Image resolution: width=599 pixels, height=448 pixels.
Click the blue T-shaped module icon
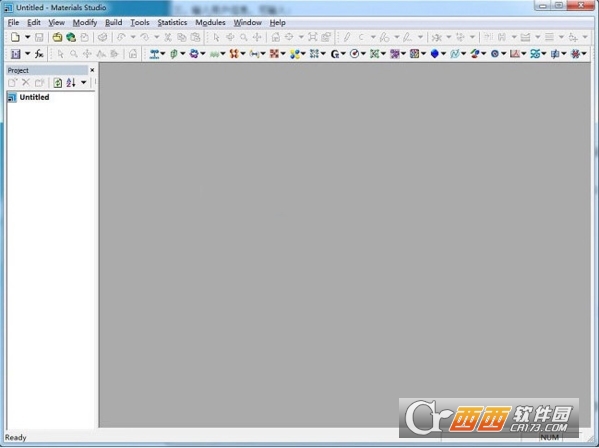coord(154,54)
